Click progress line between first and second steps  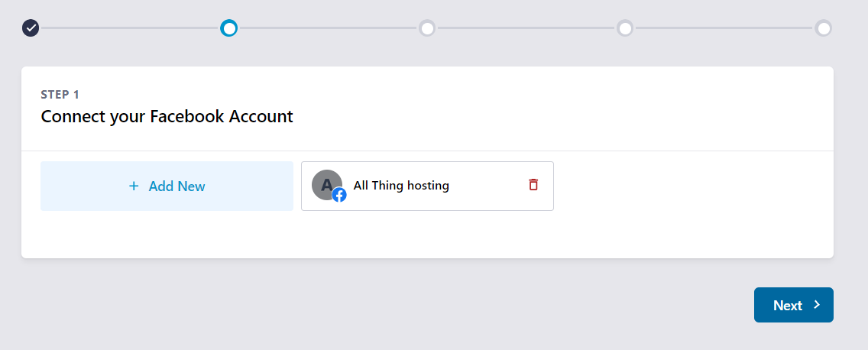coord(130,28)
